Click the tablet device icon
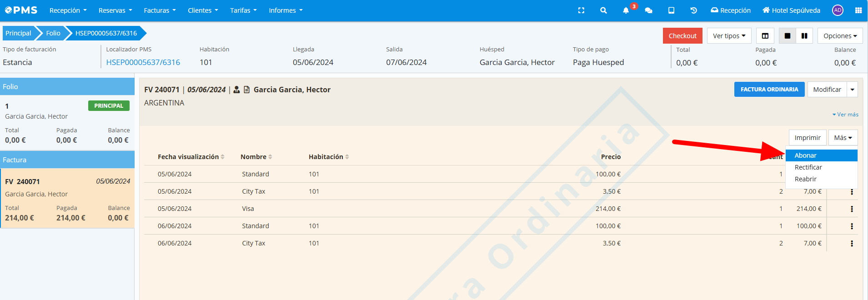The width and height of the screenshot is (868, 300). 671,10
